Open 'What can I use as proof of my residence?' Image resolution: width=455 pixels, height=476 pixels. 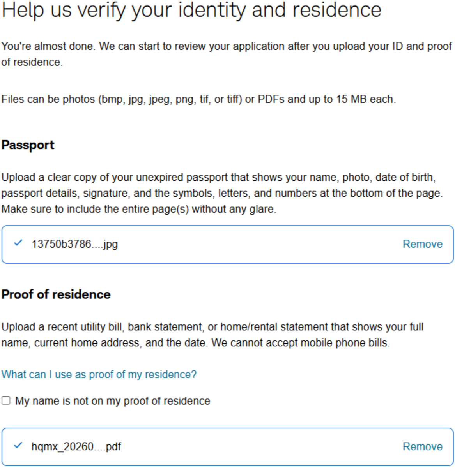point(99,375)
